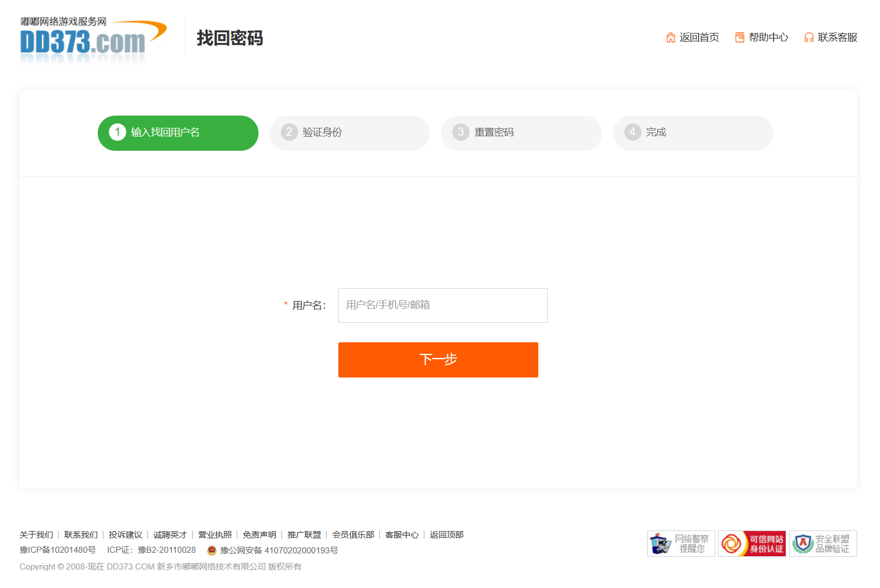This screenshot has width=880, height=588.
Task: Select step 1 输入找回用户名
Action: pos(178,133)
